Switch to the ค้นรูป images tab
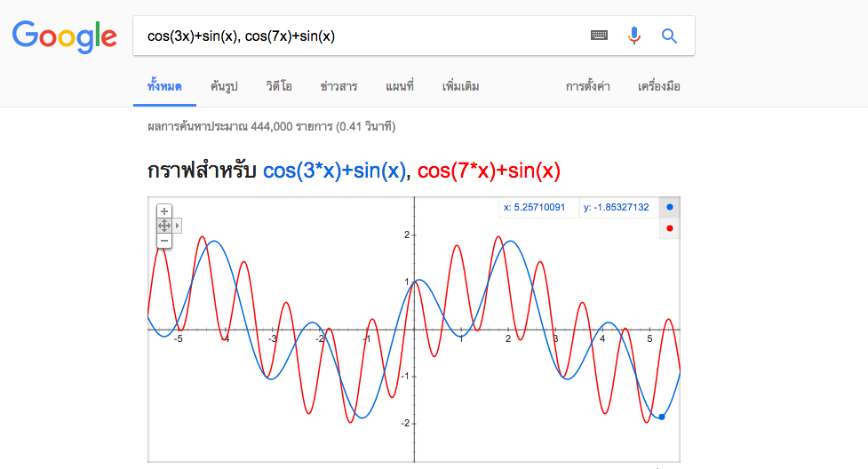 click(x=224, y=86)
